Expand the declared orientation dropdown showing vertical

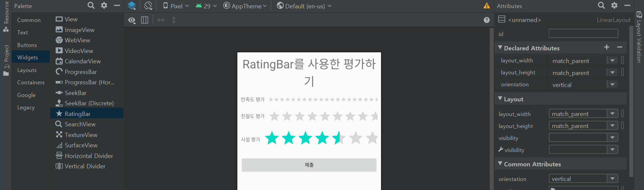pyautogui.click(x=612, y=85)
